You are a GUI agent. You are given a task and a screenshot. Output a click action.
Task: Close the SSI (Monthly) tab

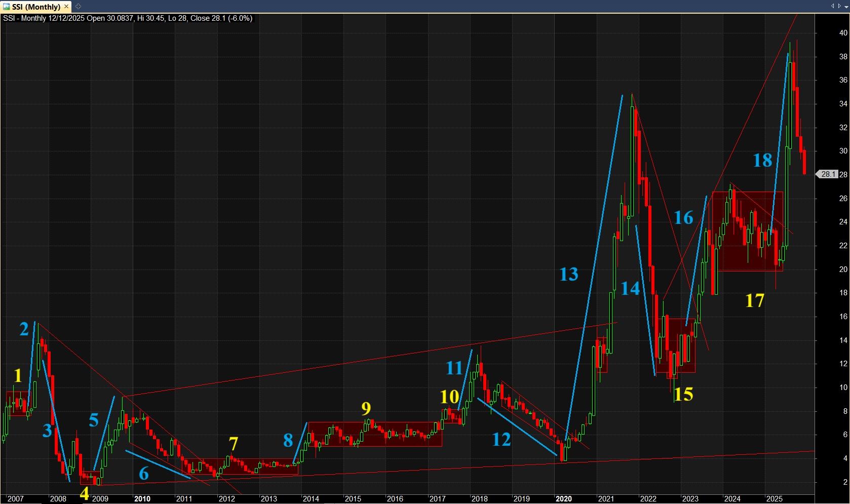coord(66,7)
